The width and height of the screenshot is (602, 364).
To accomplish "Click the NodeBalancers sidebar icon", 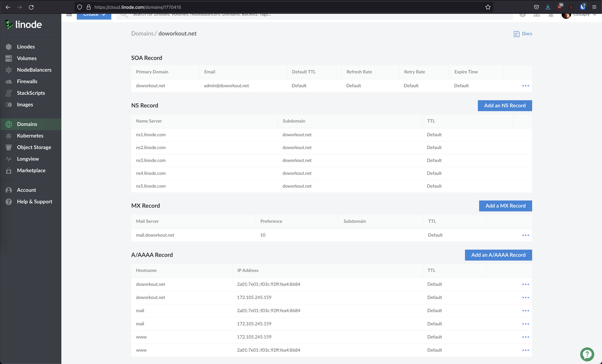I will pyautogui.click(x=9, y=70).
